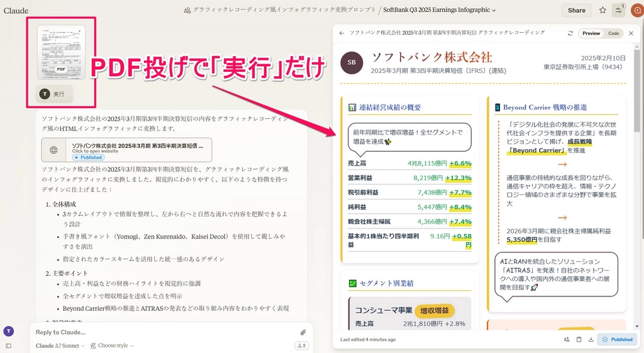The width and height of the screenshot is (644, 353).
Task: Click the purple T account avatar
Action: 9,331
